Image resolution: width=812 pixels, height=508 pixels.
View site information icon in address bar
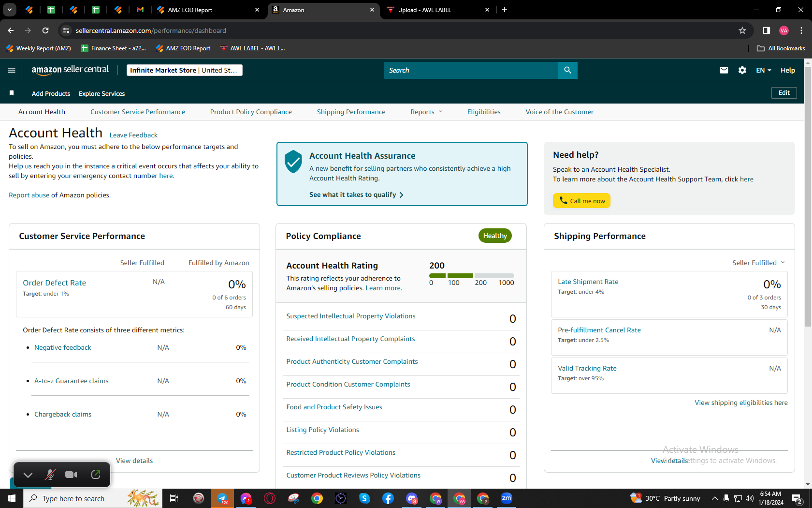point(66,30)
